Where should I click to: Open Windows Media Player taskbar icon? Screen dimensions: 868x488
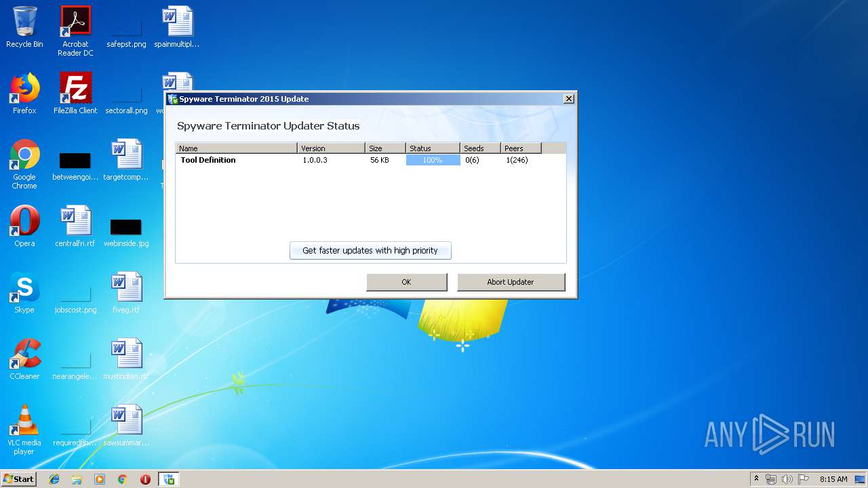[100, 479]
